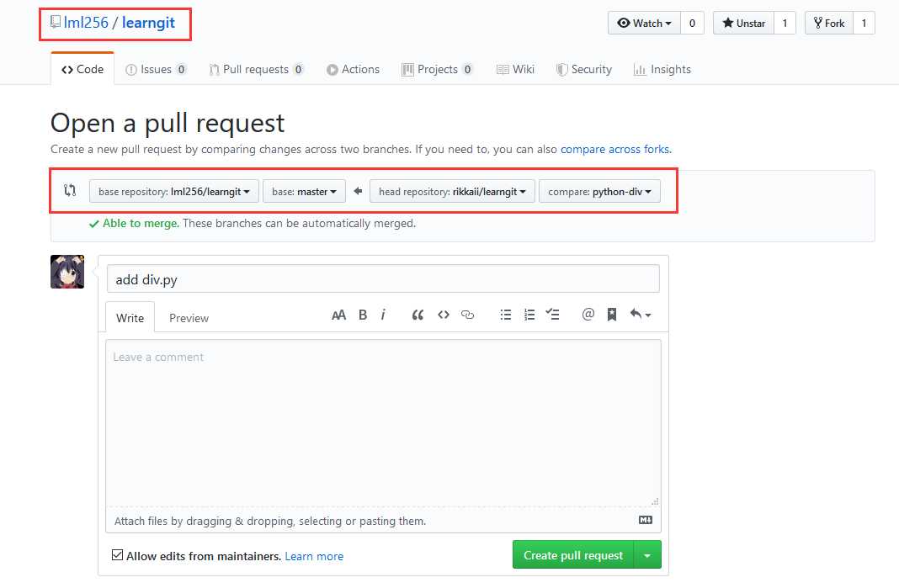Add a task list

(553, 315)
